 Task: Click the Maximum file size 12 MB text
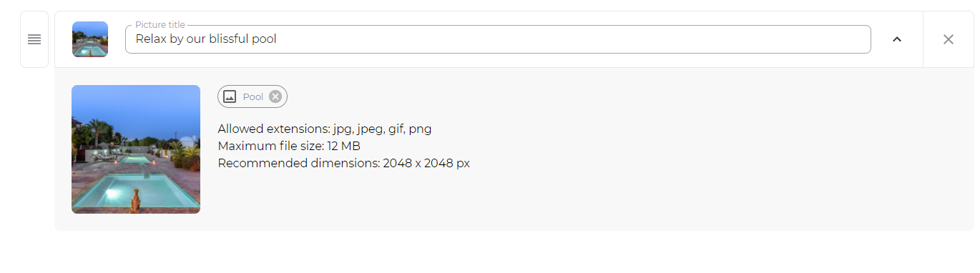[x=289, y=146]
